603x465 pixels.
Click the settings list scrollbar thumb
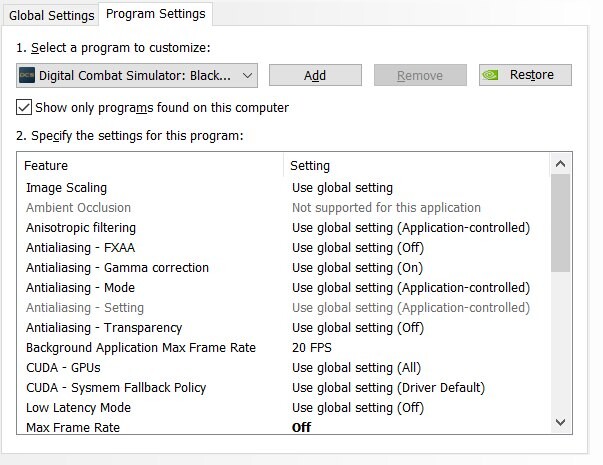tap(560, 223)
